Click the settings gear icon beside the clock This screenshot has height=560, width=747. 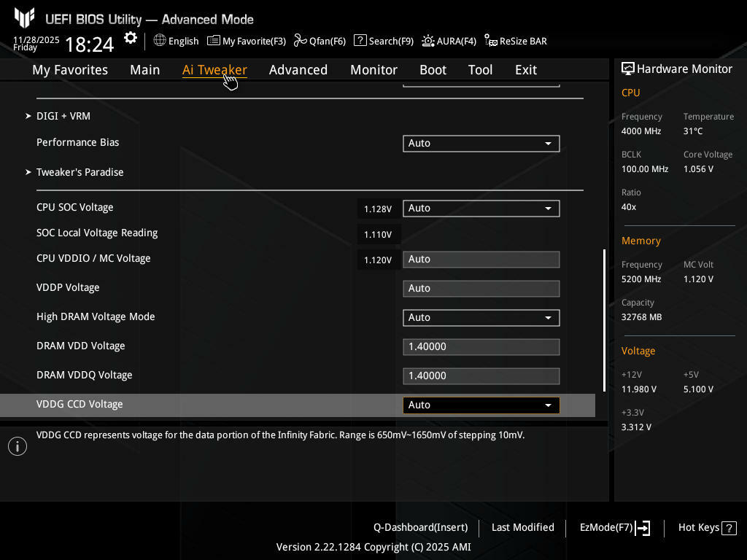131,39
